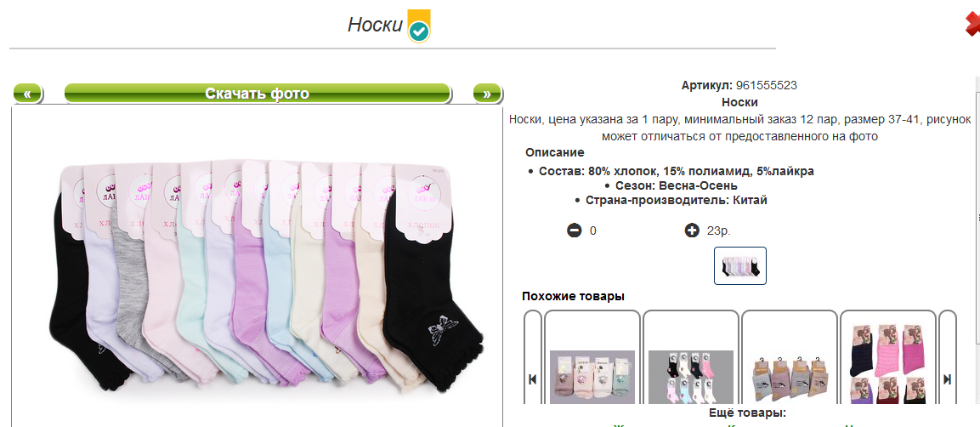This screenshot has height=427, width=980.
Task: Click the 23р. price label
Action: 719,231
